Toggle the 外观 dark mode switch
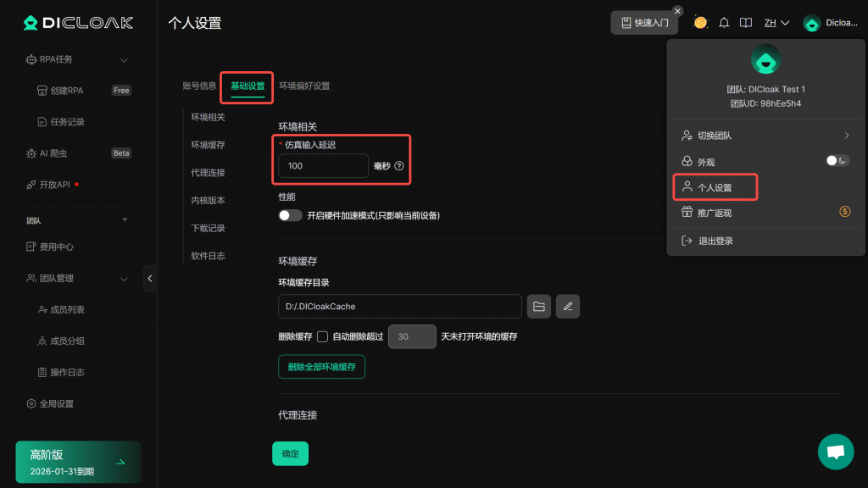The height and width of the screenshot is (488, 868). [837, 160]
